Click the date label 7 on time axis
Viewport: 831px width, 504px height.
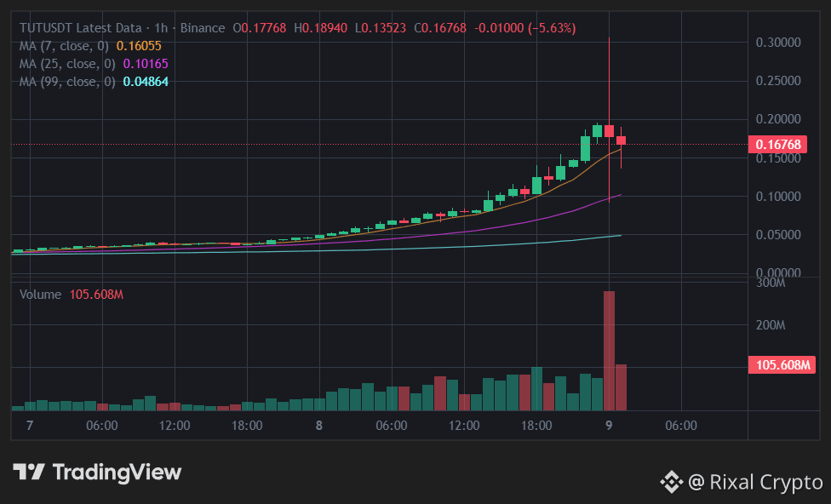coord(30,426)
